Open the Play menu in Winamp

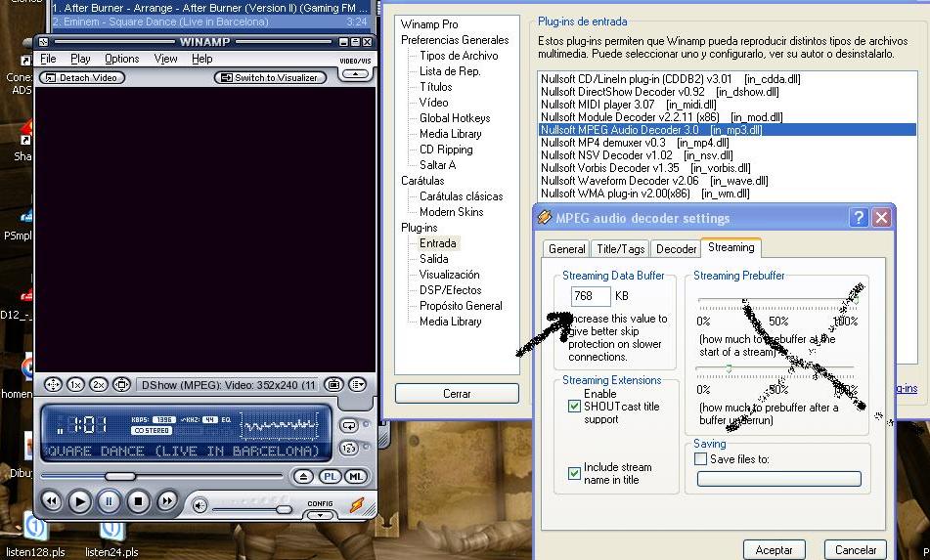coord(80,59)
